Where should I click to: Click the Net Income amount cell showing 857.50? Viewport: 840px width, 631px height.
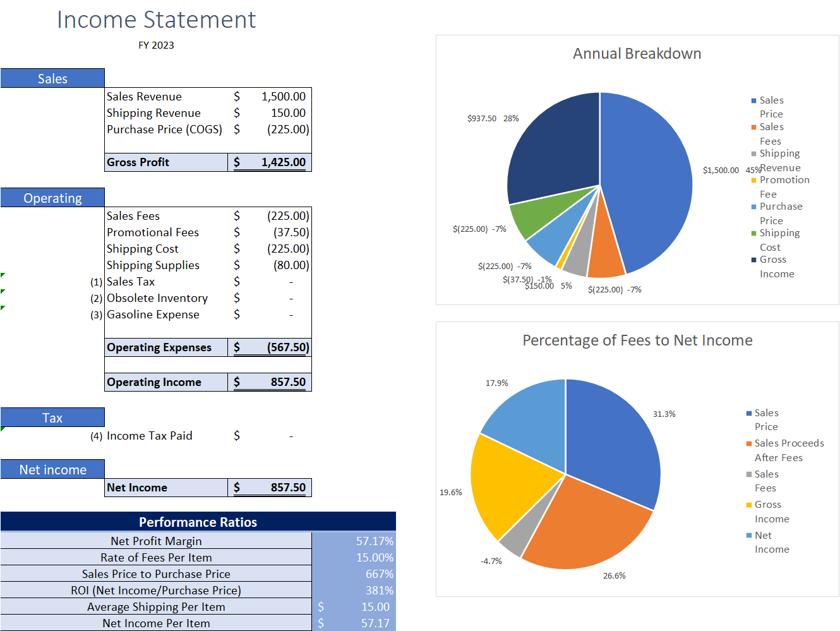point(270,487)
